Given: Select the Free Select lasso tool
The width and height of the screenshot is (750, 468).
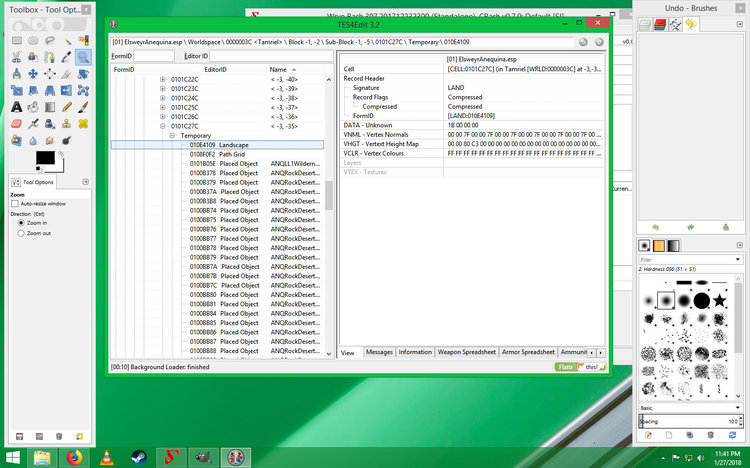Looking at the screenshot, I should pyautogui.click(x=50, y=41).
